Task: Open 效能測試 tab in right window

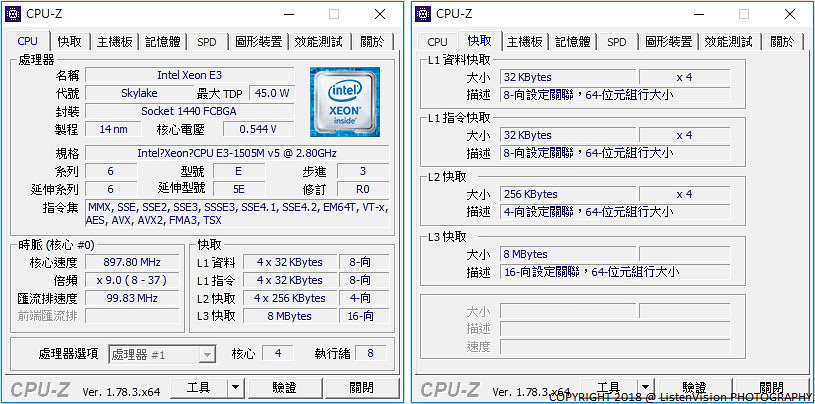Action: (x=728, y=42)
